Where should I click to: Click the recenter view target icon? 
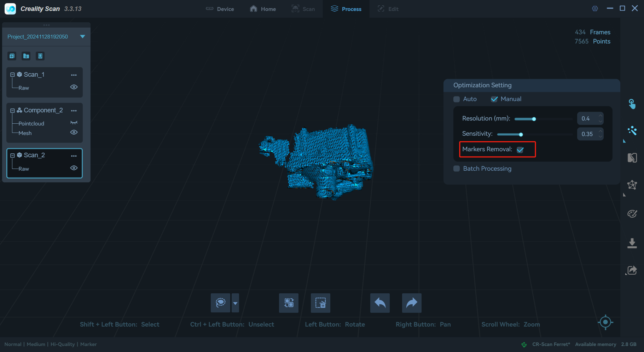(605, 322)
